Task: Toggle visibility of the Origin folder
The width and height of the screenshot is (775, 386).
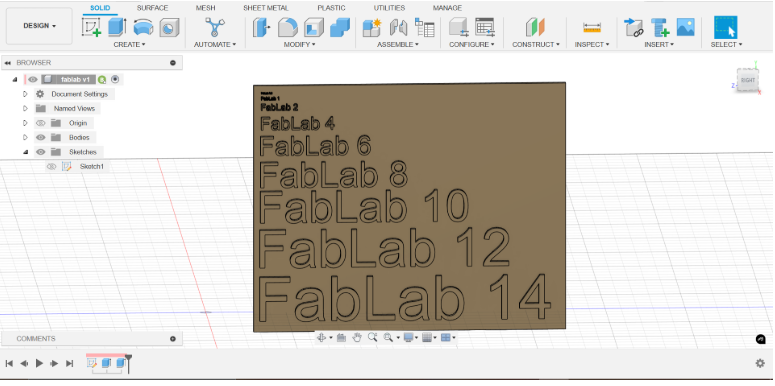Action: (41, 123)
